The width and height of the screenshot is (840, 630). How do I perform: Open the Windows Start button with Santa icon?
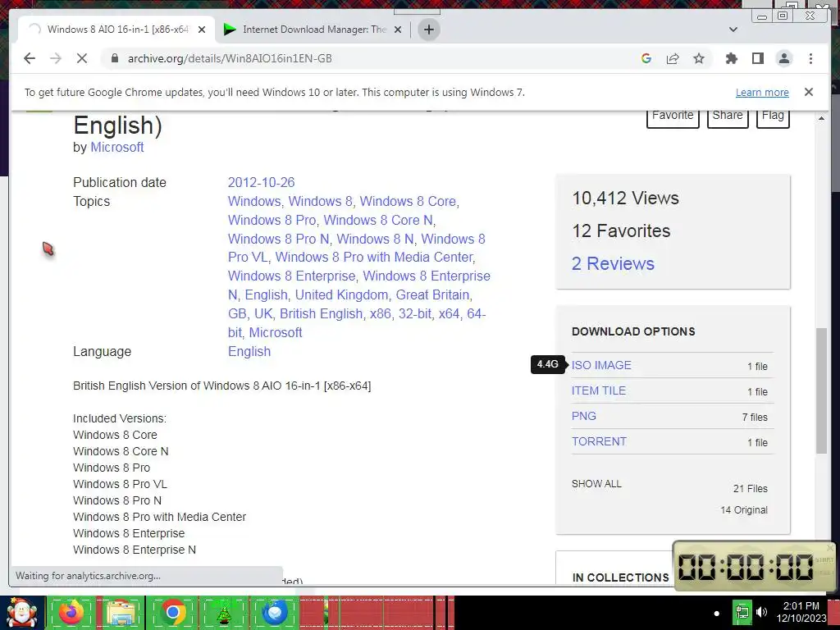pos(22,613)
